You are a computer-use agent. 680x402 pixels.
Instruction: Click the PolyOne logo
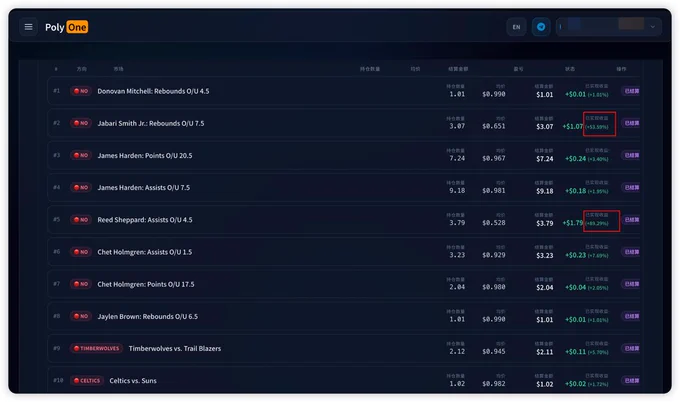pyautogui.click(x=66, y=27)
